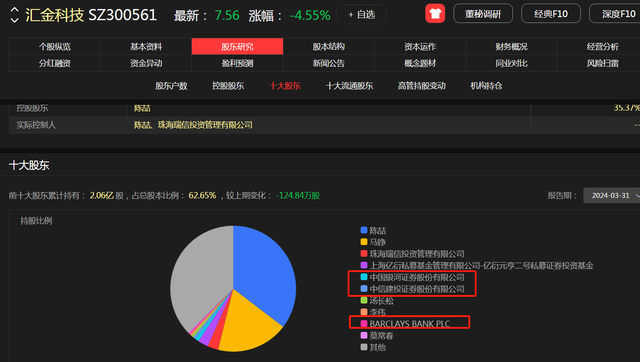The width and height of the screenshot is (640, 362).
Task: Switch to 股本结构 tab
Action: 329,47
